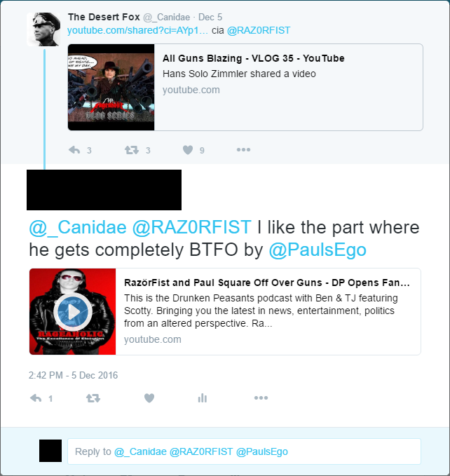Reply to The Desert Fox's tweet

point(74,150)
